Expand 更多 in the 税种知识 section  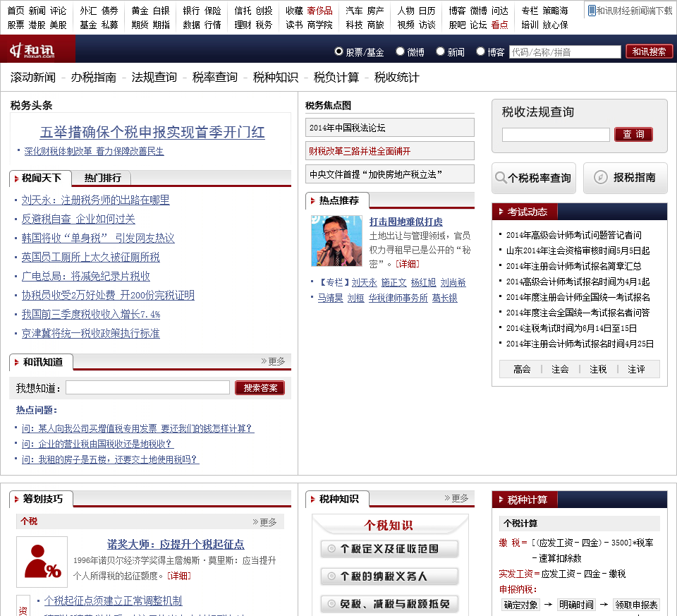tap(456, 498)
